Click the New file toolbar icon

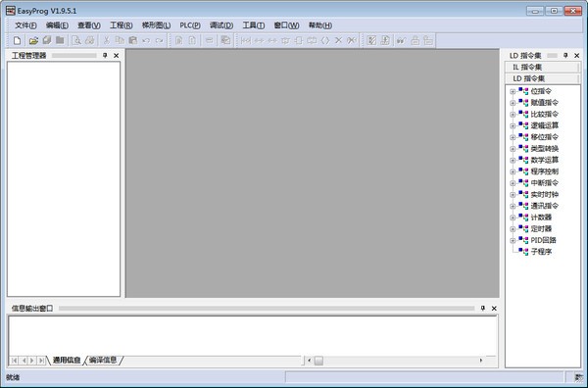[18, 40]
